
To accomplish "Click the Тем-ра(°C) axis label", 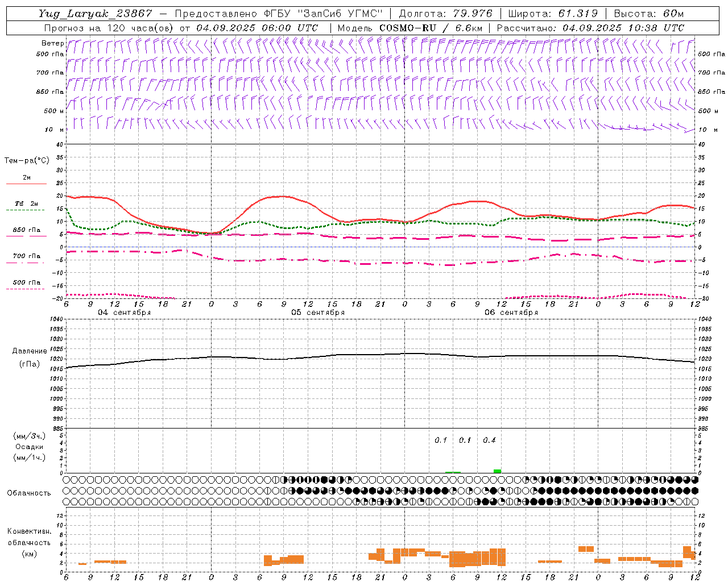I will tap(27, 161).
